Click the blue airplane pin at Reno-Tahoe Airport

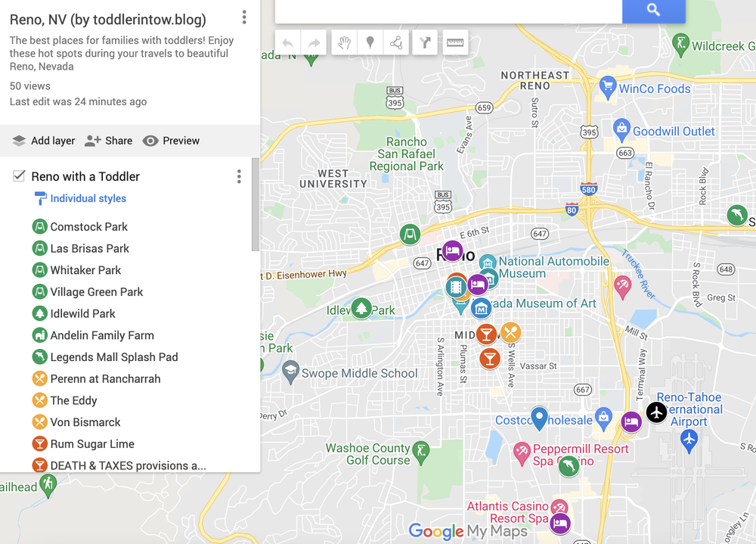tap(689, 440)
